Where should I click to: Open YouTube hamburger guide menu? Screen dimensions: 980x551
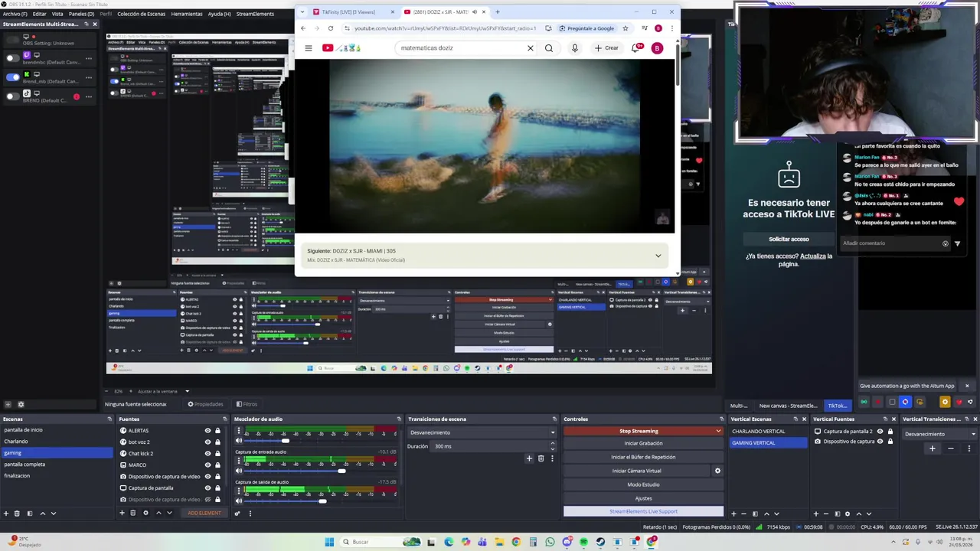309,47
